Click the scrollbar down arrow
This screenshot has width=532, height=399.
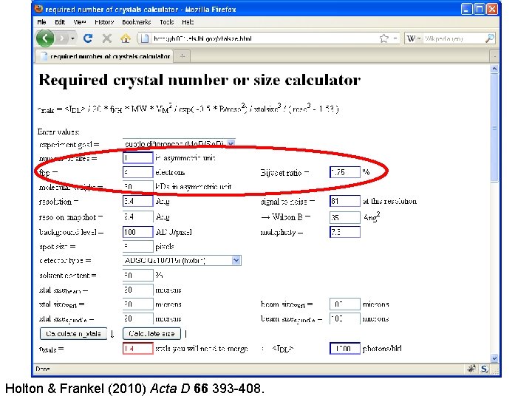[494, 358]
